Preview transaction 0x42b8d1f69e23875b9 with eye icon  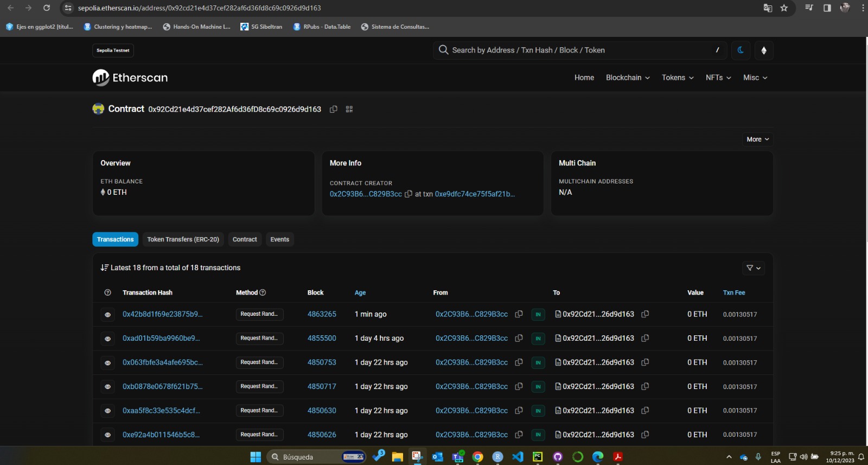107,315
